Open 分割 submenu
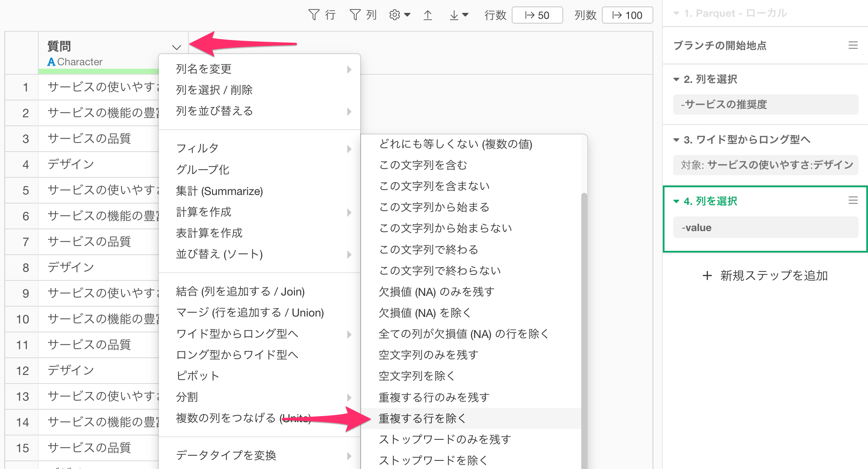This screenshot has width=868, height=469. (x=259, y=397)
